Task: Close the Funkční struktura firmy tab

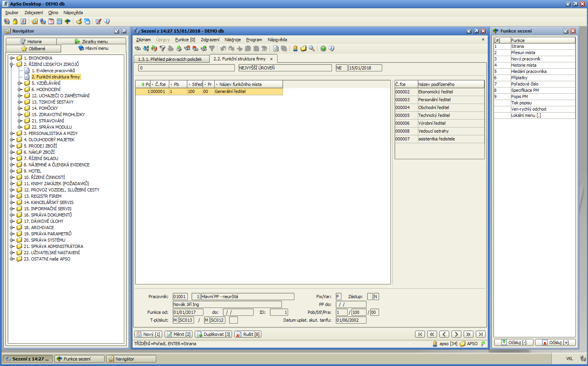Action: coord(271,59)
